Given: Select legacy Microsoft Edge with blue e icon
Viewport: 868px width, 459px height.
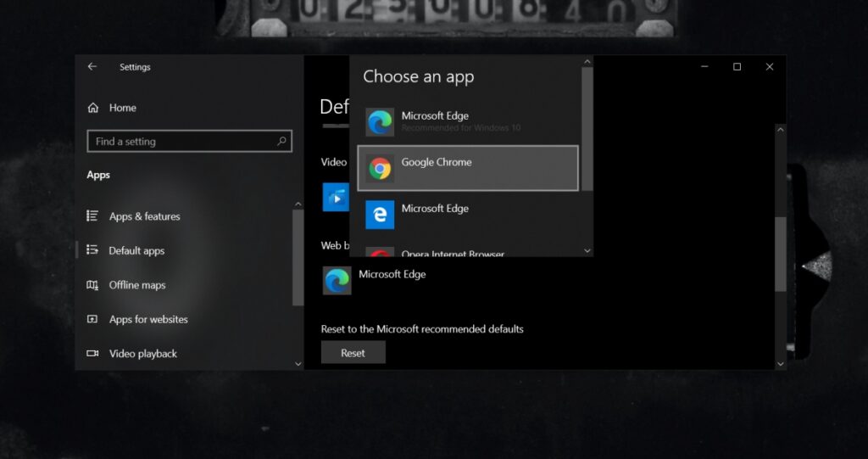Looking at the screenshot, I should [x=468, y=214].
